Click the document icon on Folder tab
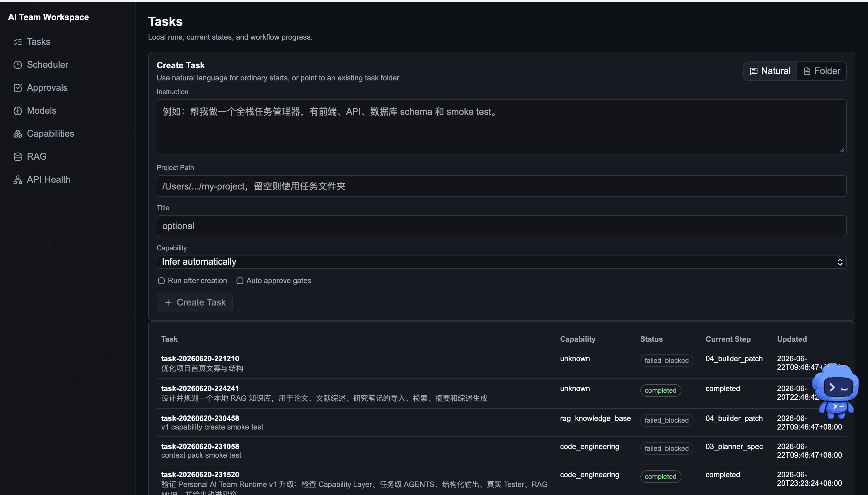The height and width of the screenshot is (495, 868). point(807,71)
